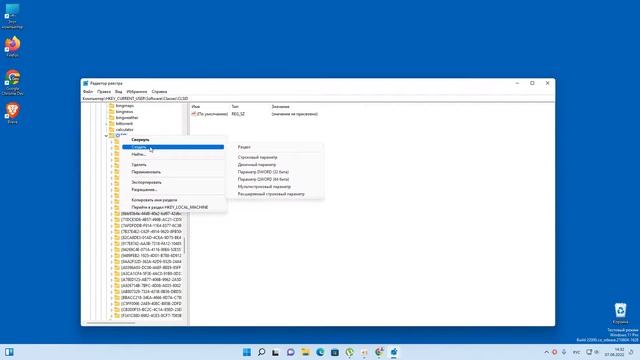This screenshot has height=360, width=640.
Task: Open the Windows Start button
Action: tap(247, 352)
